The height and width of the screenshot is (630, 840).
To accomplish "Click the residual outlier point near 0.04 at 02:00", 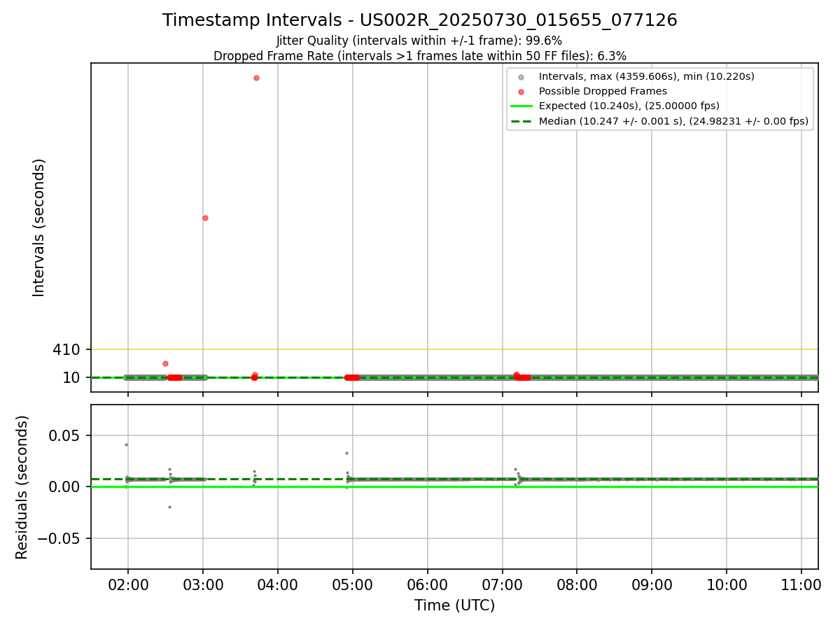I will [126, 444].
